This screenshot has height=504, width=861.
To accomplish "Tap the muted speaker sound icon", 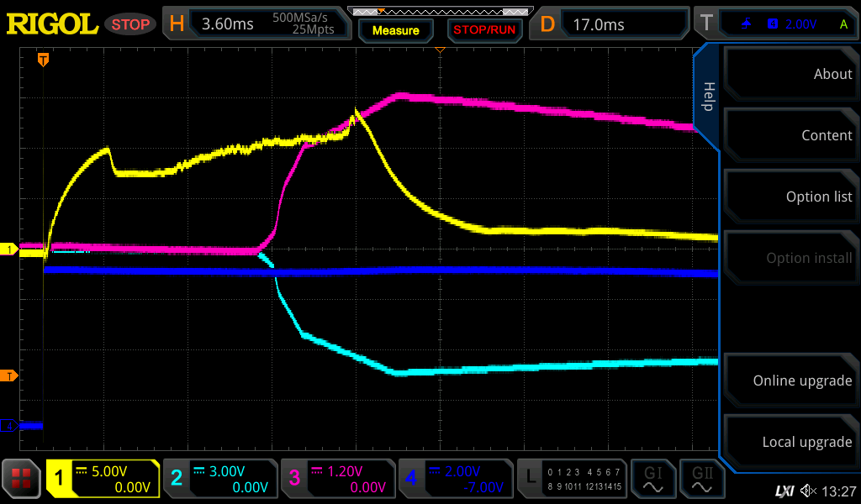I will [x=808, y=491].
